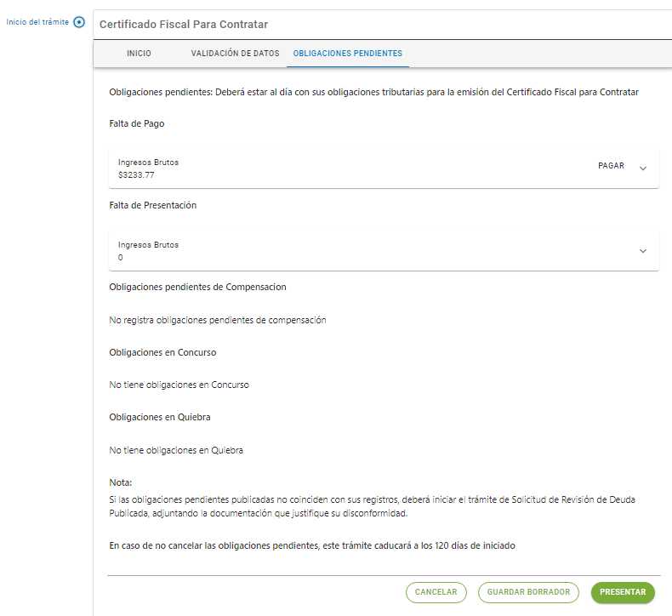Image resolution: width=672 pixels, height=616 pixels.
Task: Click the Certificado Fiscal Para Contratar title
Action: [184, 25]
